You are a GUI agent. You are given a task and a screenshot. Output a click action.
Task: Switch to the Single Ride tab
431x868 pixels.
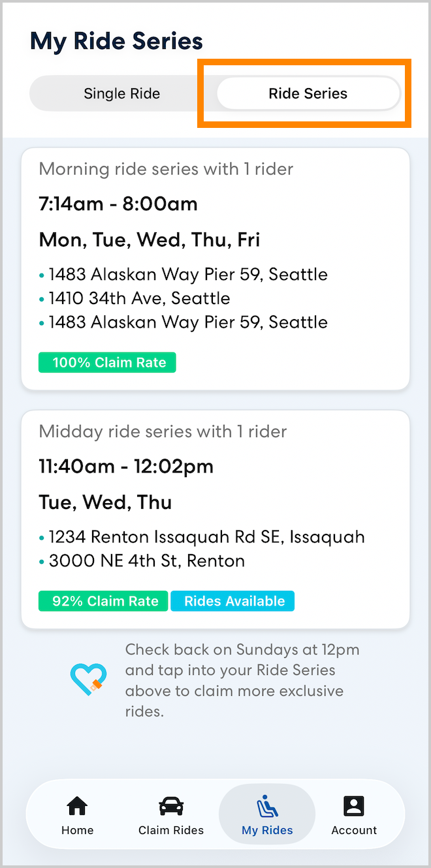tap(121, 93)
